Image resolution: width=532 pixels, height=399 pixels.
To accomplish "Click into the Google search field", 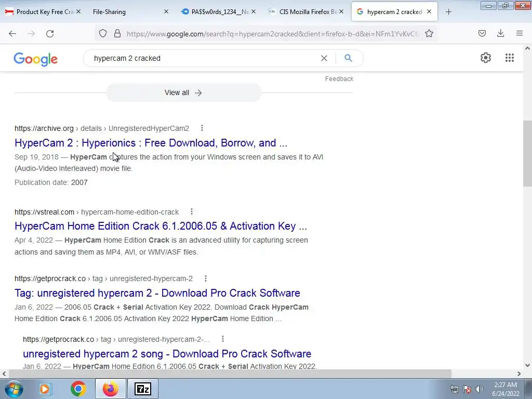I will click(x=204, y=58).
